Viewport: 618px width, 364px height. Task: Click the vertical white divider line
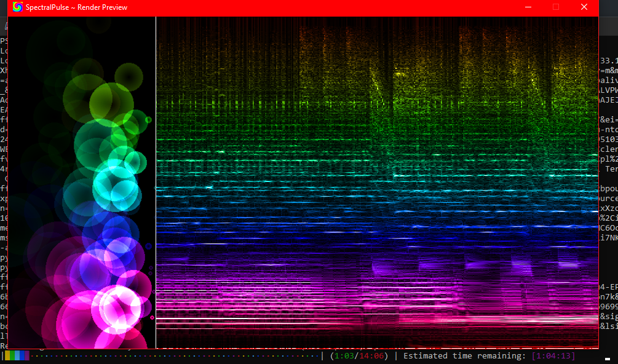156,184
